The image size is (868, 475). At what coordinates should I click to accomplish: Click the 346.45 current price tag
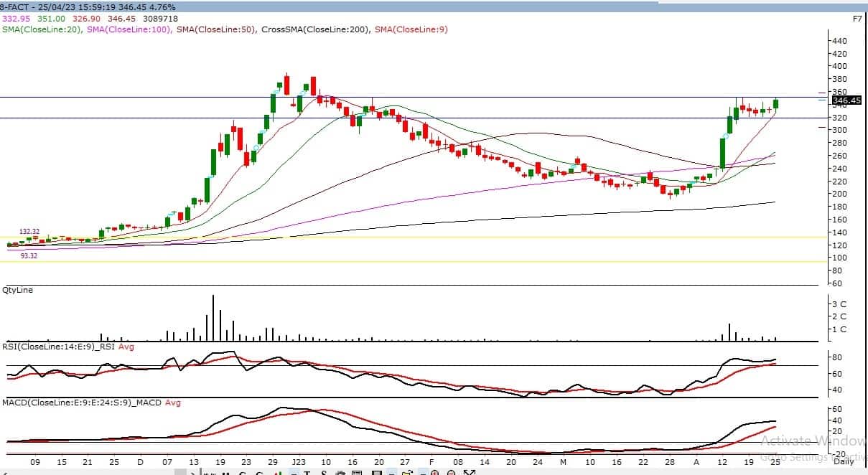pos(846,100)
